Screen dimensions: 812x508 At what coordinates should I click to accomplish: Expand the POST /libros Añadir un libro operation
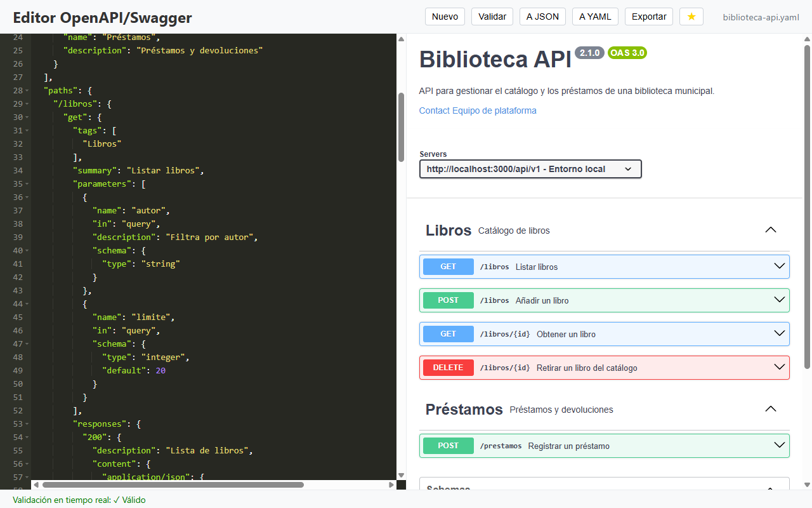605,300
